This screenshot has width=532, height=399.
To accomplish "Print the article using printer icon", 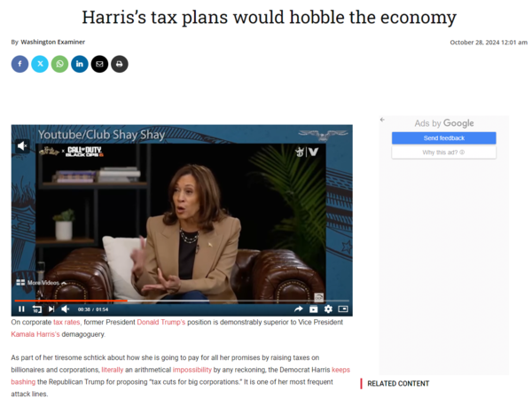I will tap(120, 64).
